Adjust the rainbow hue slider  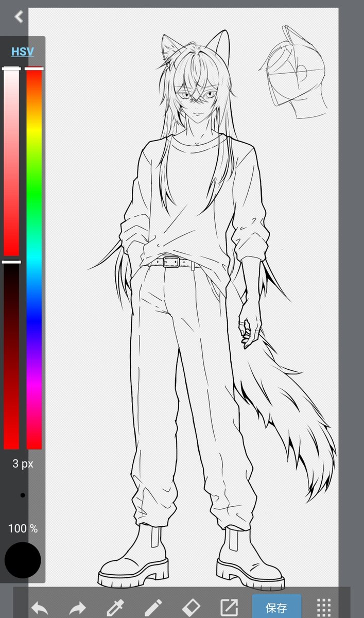pyautogui.click(x=34, y=259)
